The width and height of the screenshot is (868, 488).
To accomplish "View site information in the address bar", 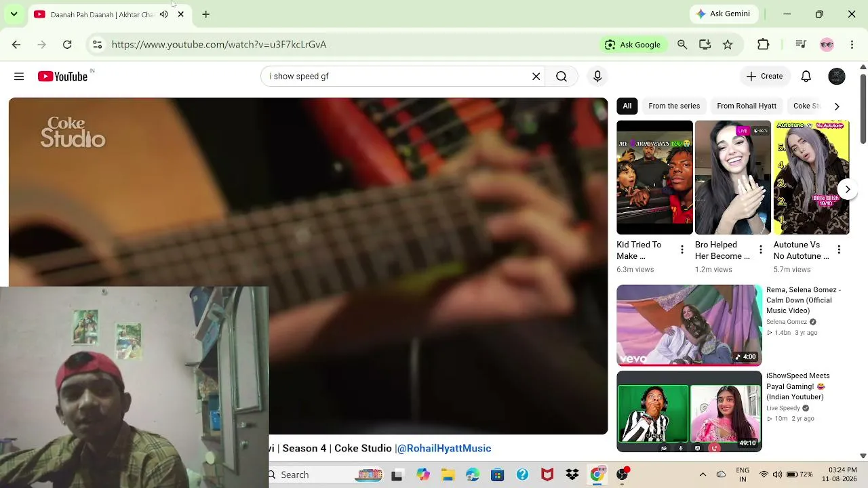I will pos(97,45).
